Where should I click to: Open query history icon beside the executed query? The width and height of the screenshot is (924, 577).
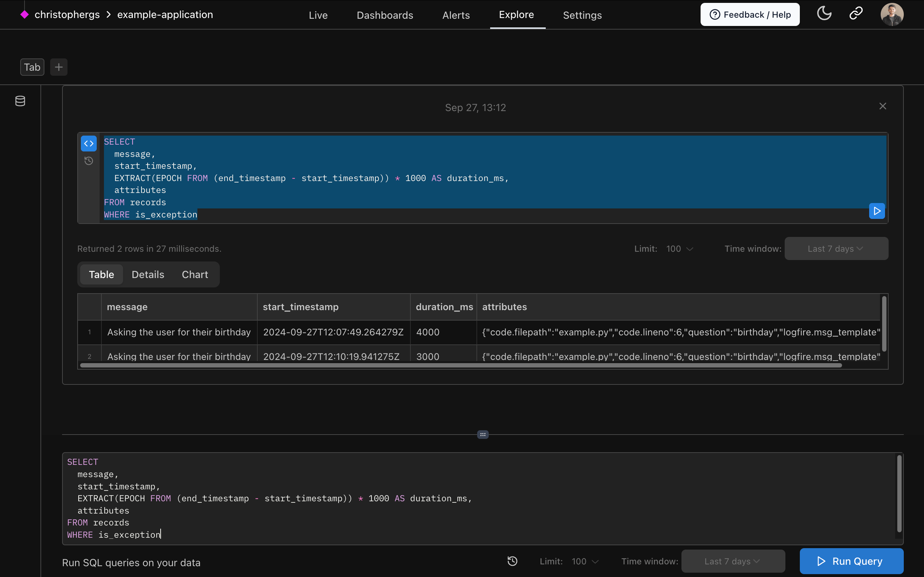88,161
